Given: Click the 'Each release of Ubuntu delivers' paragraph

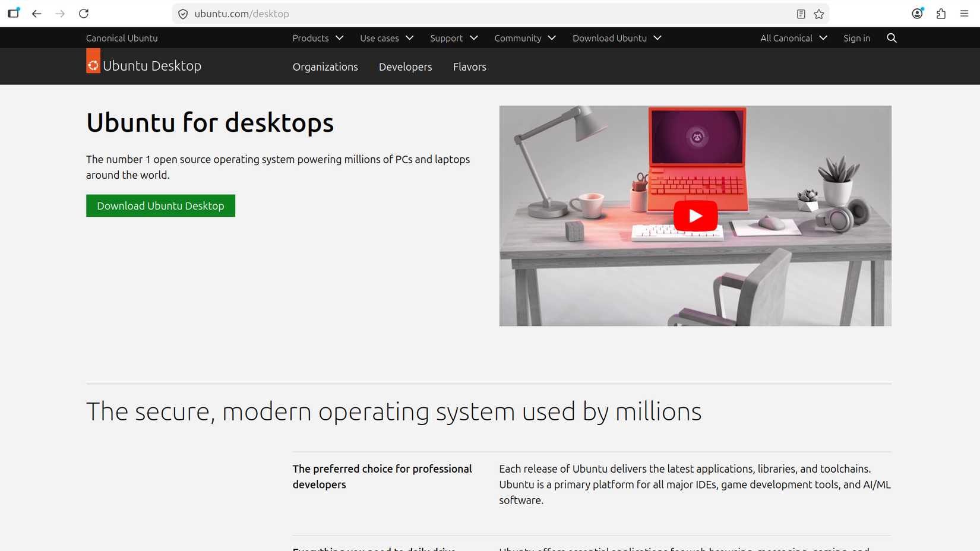Looking at the screenshot, I should 695,484.
